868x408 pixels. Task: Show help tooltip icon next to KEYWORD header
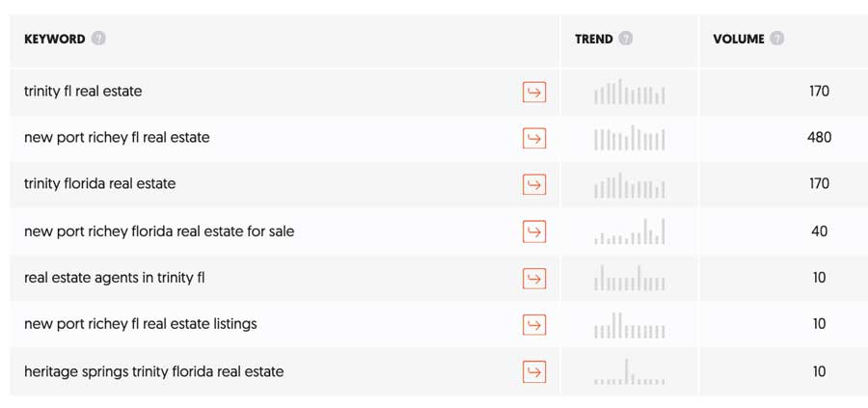tap(98, 39)
